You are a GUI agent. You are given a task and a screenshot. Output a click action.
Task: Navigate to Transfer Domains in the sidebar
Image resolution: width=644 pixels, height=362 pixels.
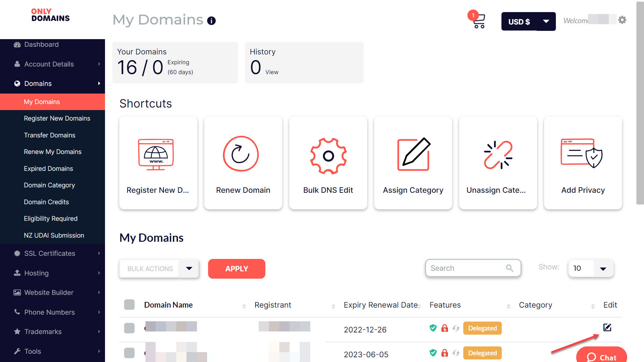point(50,135)
